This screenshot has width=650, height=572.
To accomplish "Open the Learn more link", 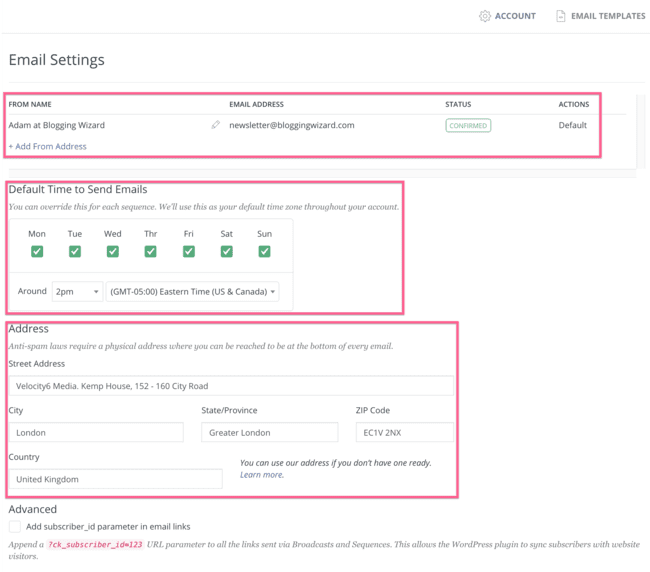I will 262,475.
